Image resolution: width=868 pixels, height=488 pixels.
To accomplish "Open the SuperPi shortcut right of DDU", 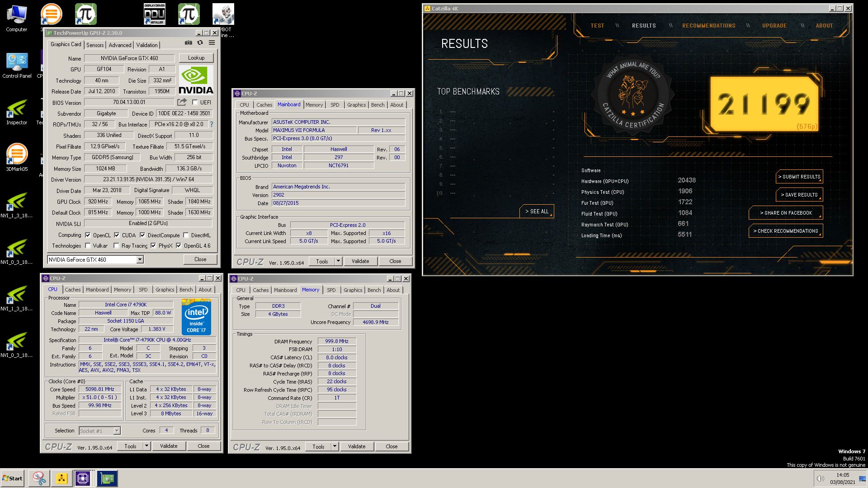I will tap(189, 14).
